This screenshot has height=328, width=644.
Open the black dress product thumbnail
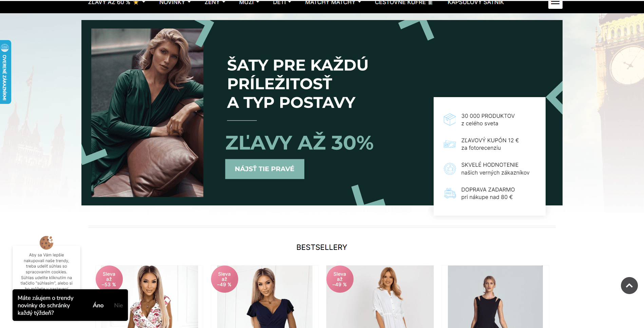coord(495,297)
